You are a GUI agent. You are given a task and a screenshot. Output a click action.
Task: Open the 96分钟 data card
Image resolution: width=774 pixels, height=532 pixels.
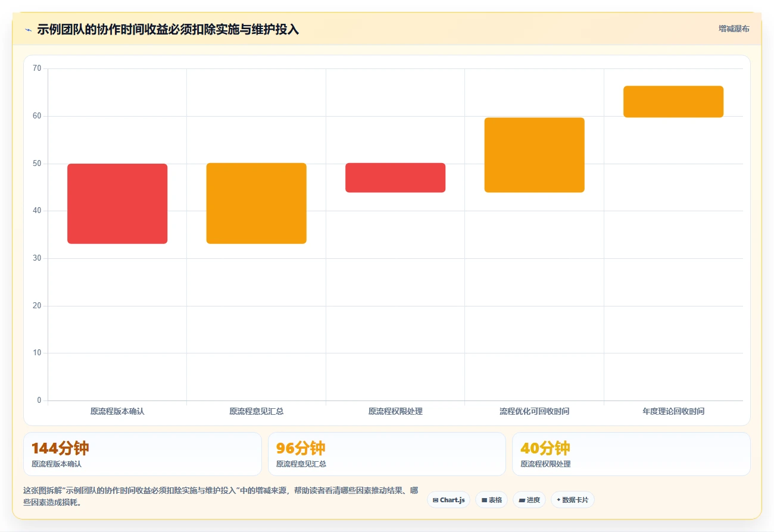[387, 454]
